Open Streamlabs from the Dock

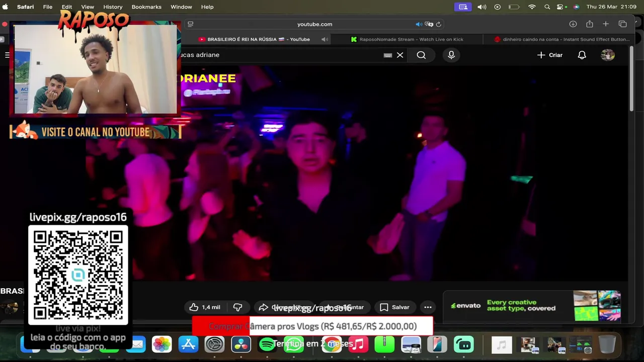click(463, 344)
